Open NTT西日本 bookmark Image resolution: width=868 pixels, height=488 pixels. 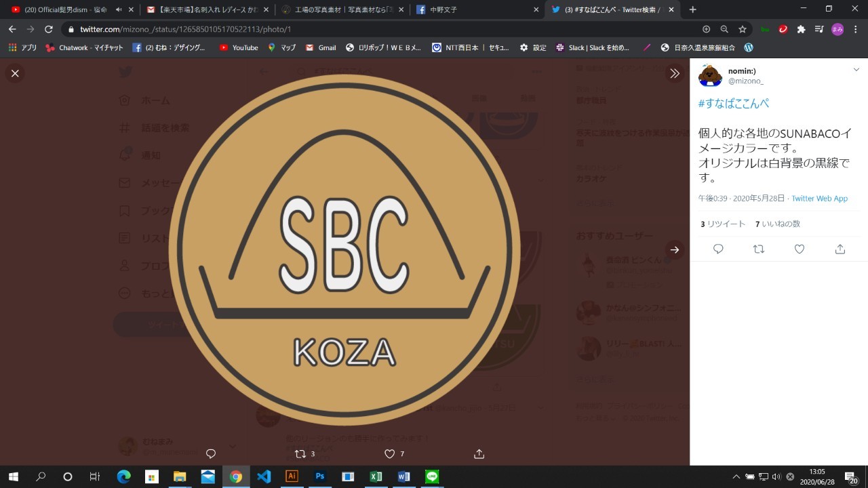tap(471, 47)
